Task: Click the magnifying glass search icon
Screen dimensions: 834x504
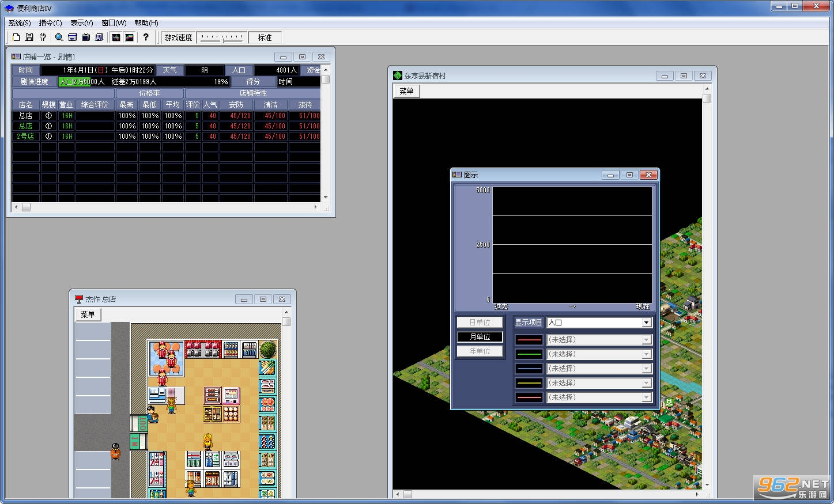Action: [x=59, y=37]
